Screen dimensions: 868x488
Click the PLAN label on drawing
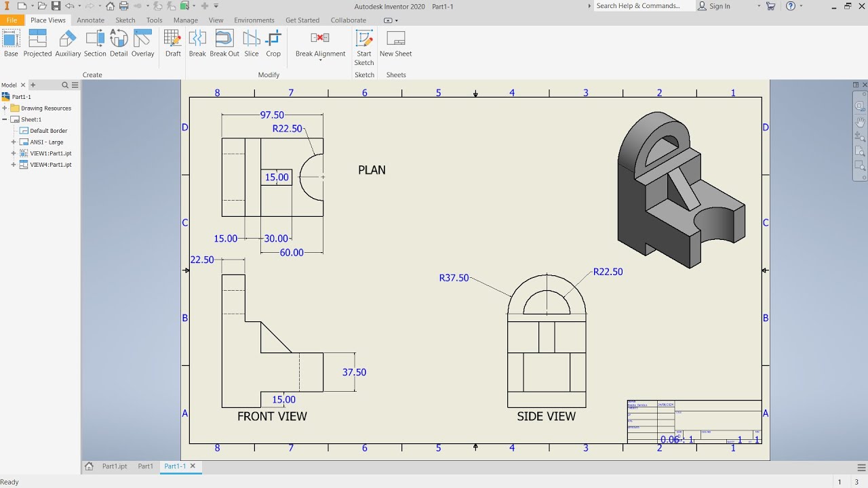tap(372, 170)
